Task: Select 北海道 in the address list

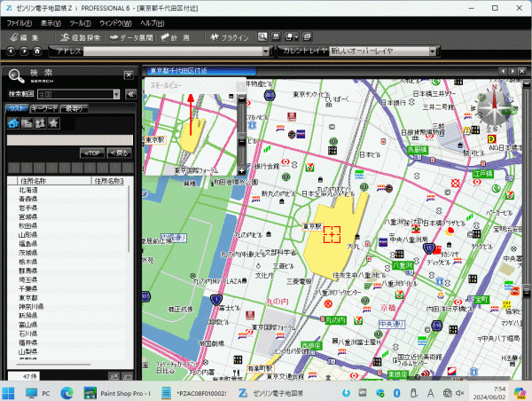Action: coord(28,190)
